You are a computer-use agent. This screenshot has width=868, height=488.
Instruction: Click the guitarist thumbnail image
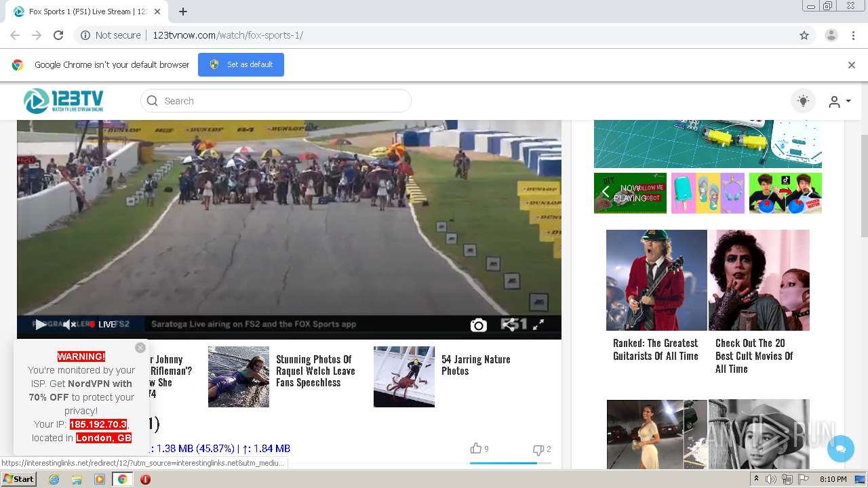[656, 280]
